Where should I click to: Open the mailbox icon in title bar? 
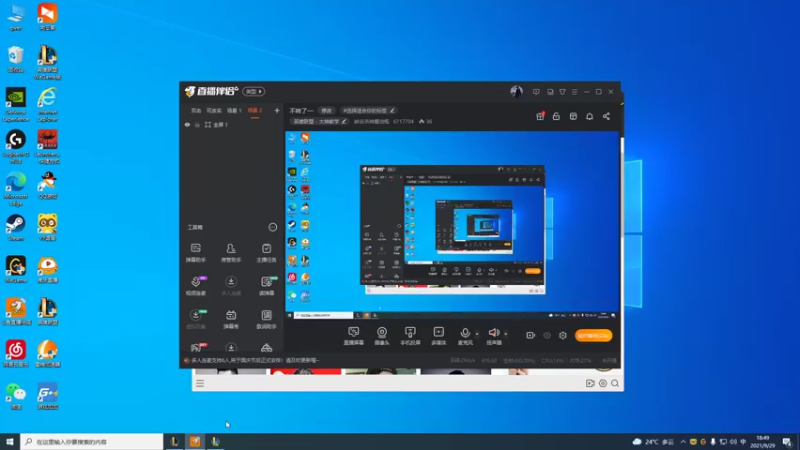pos(550,92)
